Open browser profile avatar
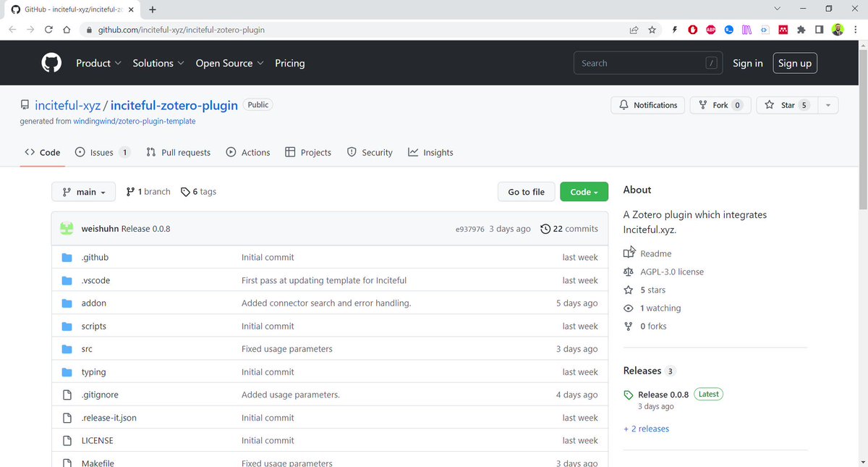The width and height of the screenshot is (868, 467). pos(838,30)
